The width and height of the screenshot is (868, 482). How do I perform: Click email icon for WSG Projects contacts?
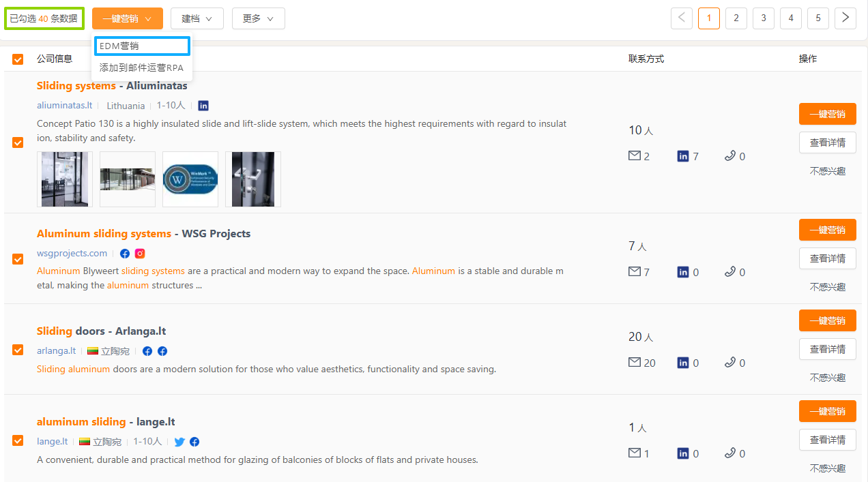[x=635, y=272]
